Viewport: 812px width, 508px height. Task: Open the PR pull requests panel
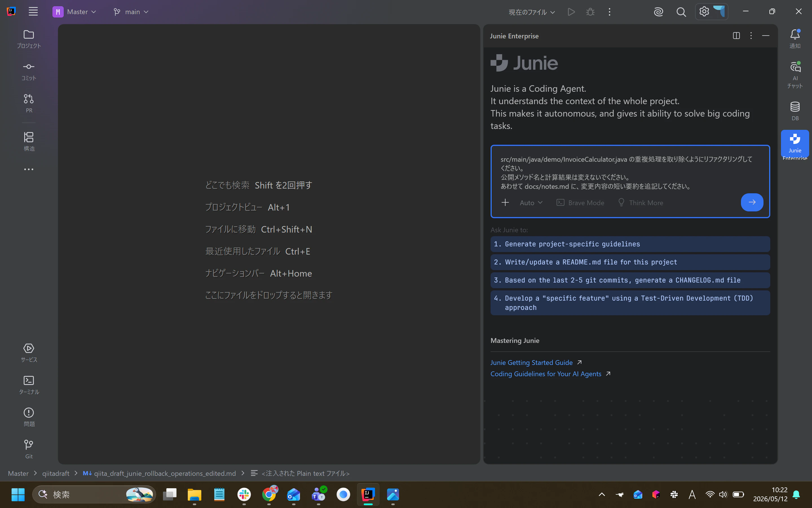point(29,104)
